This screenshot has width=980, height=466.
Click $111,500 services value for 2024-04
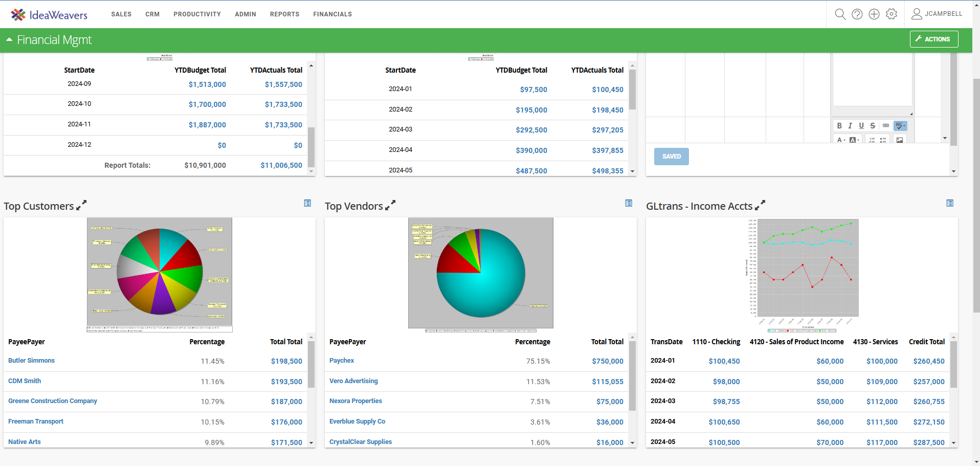(882, 422)
